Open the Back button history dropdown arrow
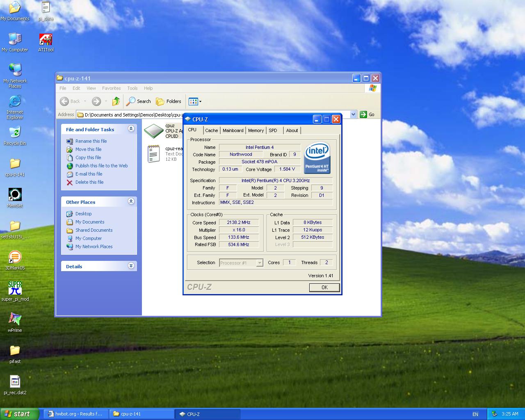 (85, 101)
